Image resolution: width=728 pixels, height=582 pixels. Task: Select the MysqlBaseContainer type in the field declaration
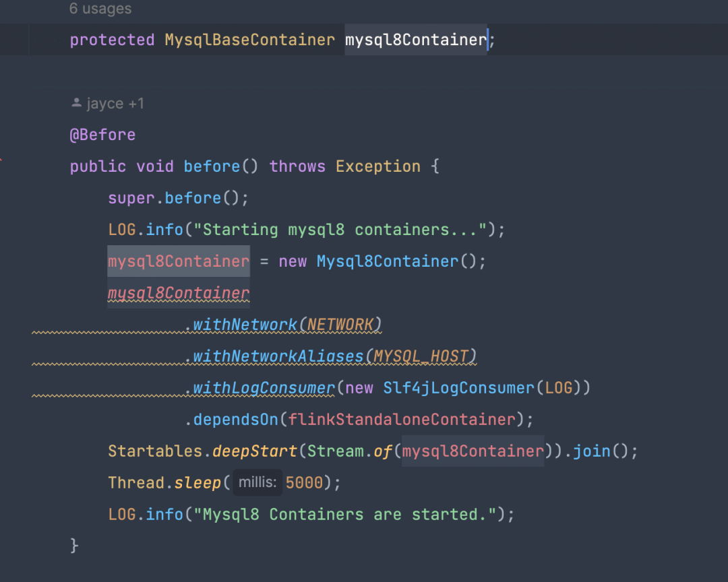(x=249, y=40)
